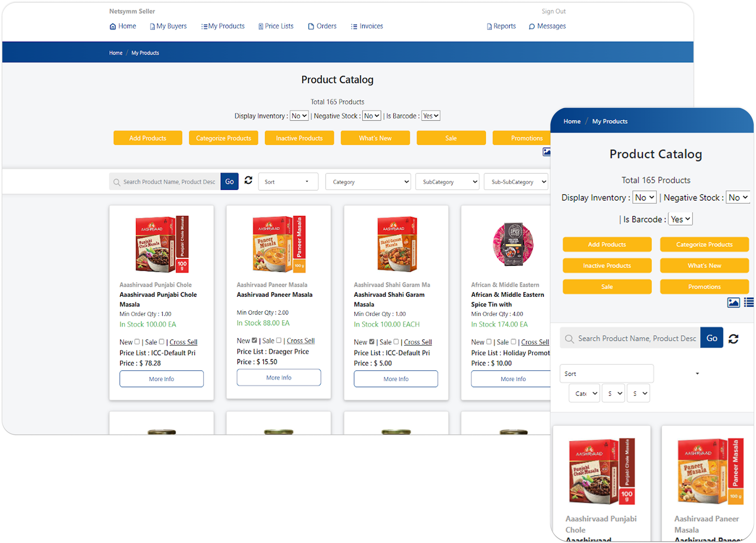This screenshot has width=756, height=543.
Task: Click More Info for Aaashirvaad Punjabi Chole Masala
Action: tap(161, 379)
